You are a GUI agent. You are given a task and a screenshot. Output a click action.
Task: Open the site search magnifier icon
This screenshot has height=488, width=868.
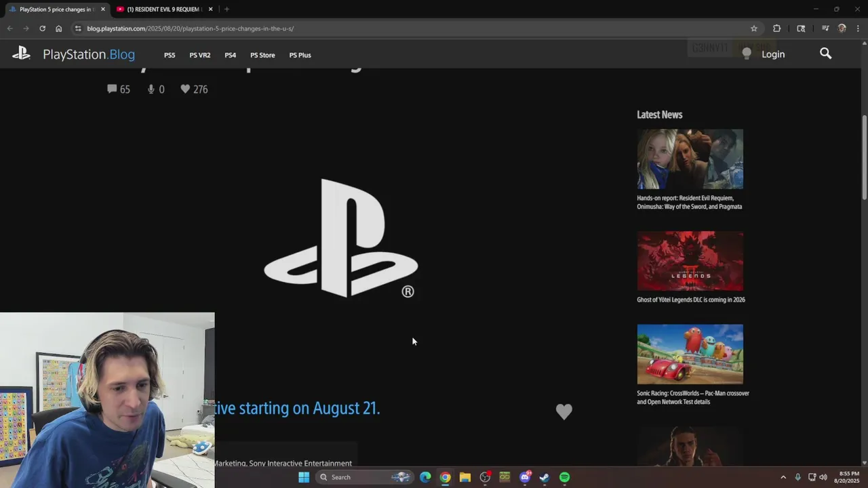[x=825, y=54]
